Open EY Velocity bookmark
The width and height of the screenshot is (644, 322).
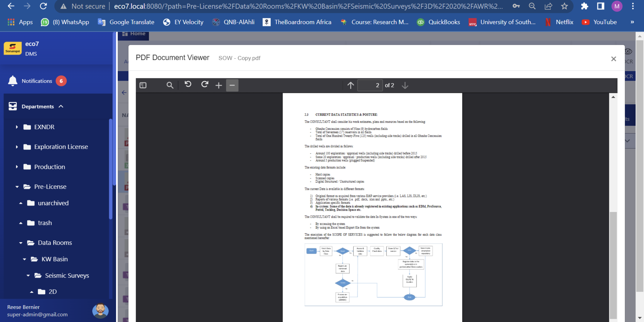click(x=183, y=22)
